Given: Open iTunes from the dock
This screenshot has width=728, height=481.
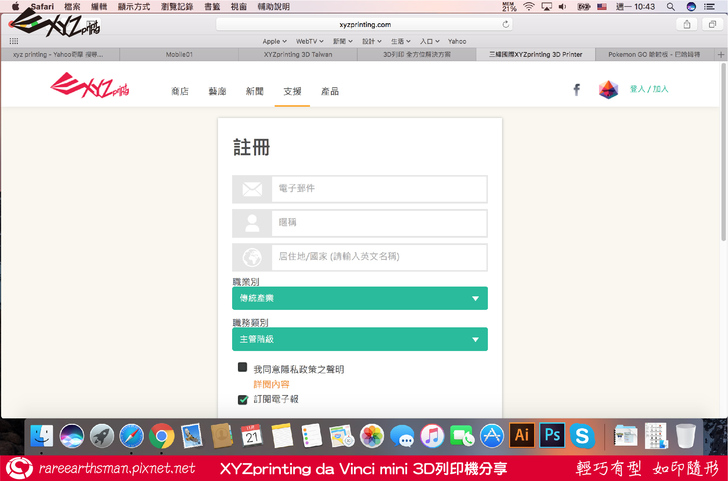Looking at the screenshot, I should tap(432, 436).
